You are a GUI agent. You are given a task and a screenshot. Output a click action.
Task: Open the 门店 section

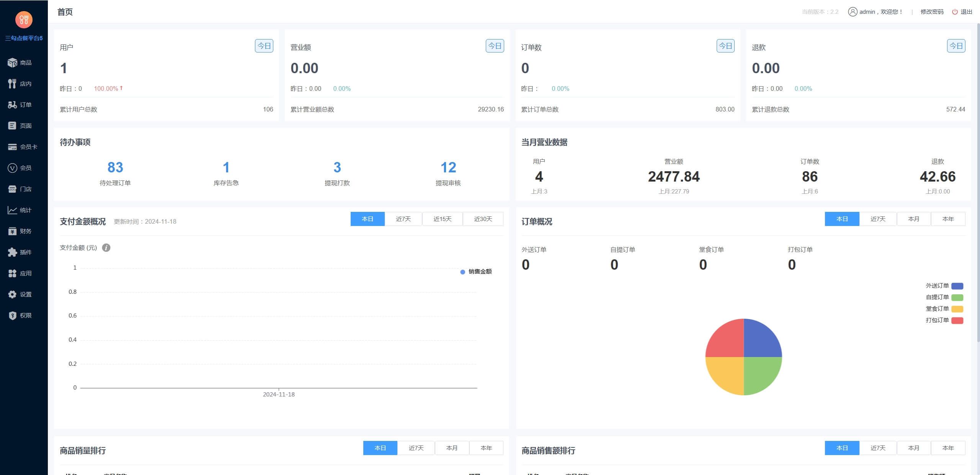tap(24, 188)
